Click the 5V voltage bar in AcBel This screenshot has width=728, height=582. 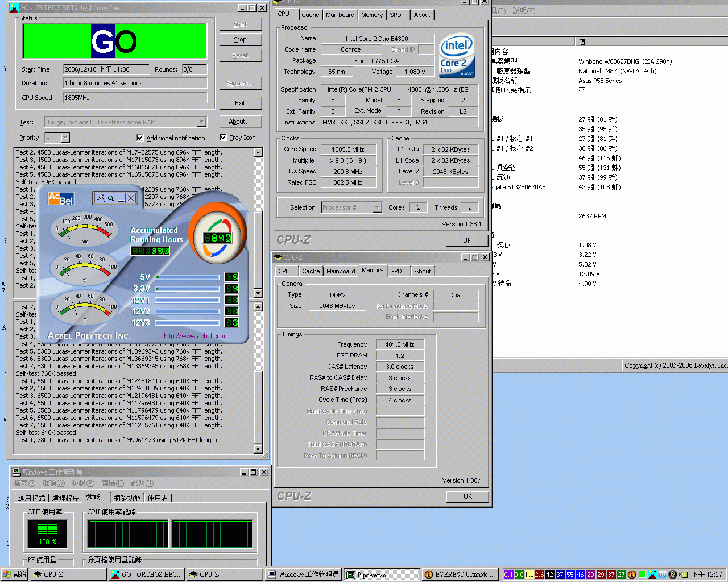point(188,277)
